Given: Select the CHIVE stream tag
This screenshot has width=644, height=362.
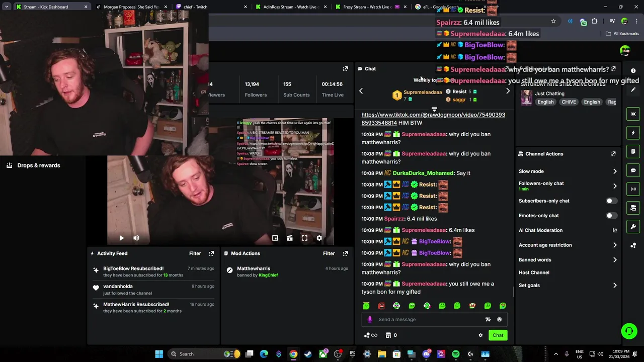Looking at the screenshot, I should (x=569, y=102).
